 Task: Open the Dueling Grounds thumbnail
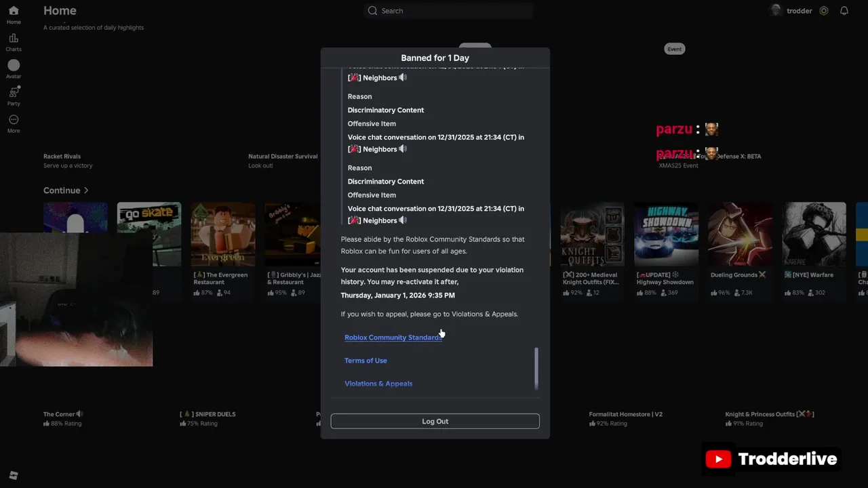(x=740, y=234)
